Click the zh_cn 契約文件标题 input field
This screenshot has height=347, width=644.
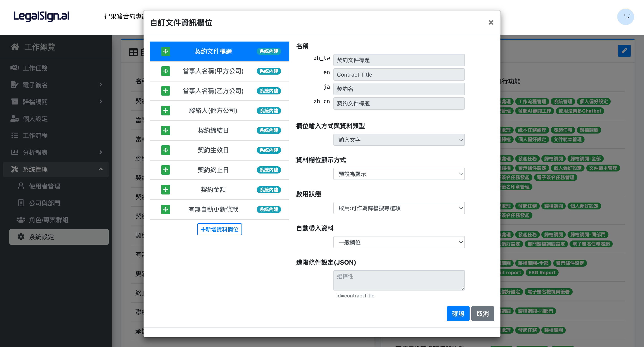(399, 103)
